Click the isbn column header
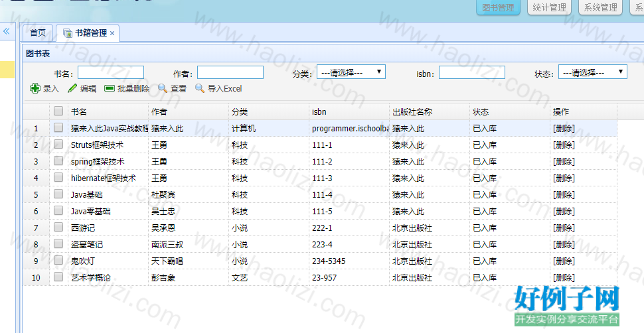The width and height of the screenshot is (644, 333). point(349,111)
